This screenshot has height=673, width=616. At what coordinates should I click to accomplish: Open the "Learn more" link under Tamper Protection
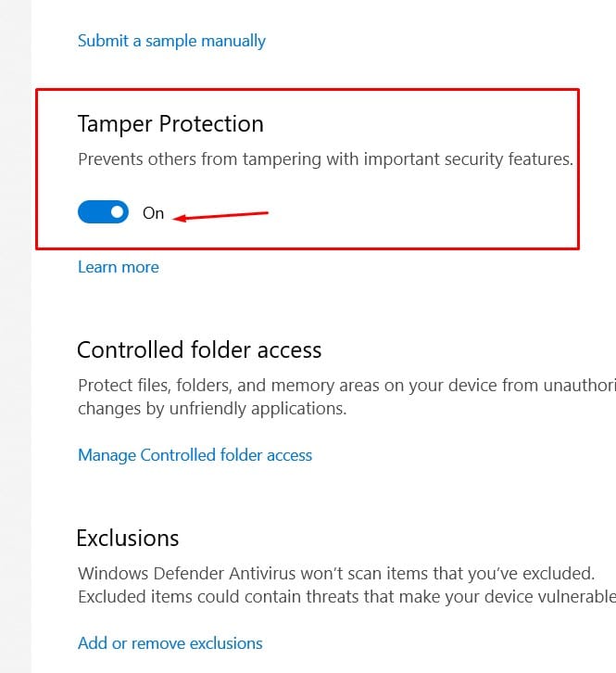119,267
